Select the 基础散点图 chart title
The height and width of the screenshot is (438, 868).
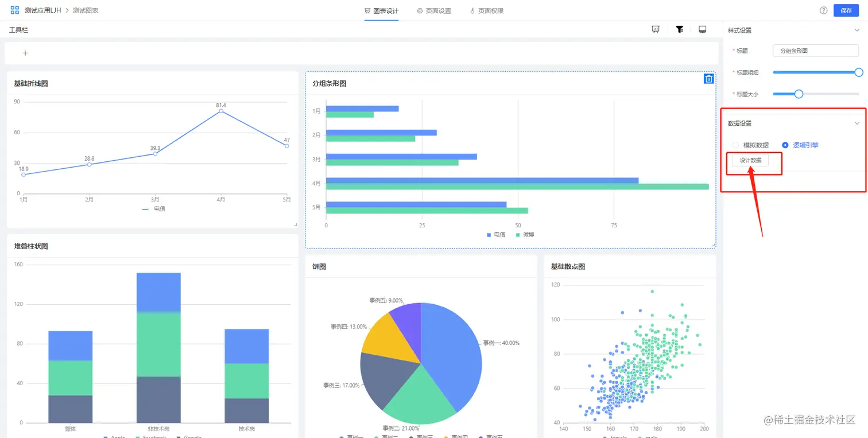pos(568,267)
